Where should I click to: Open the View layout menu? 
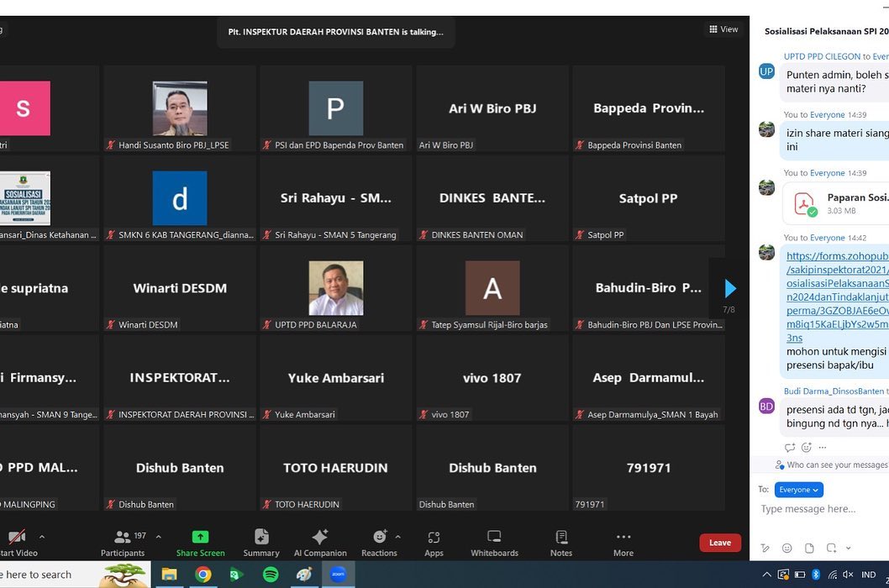(x=723, y=29)
